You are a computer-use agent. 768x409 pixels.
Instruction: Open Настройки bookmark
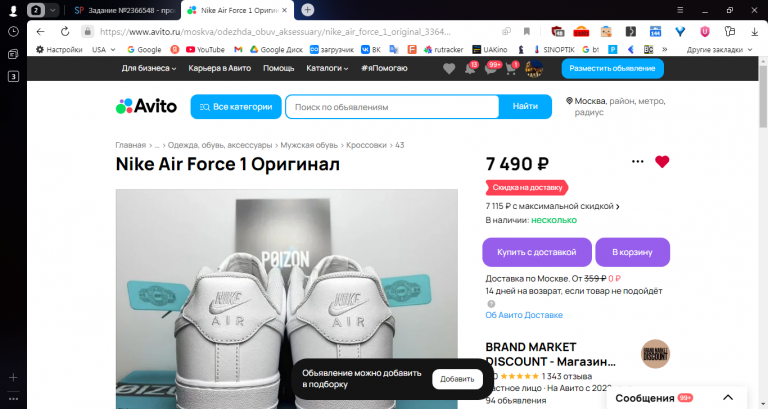click(x=59, y=49)
